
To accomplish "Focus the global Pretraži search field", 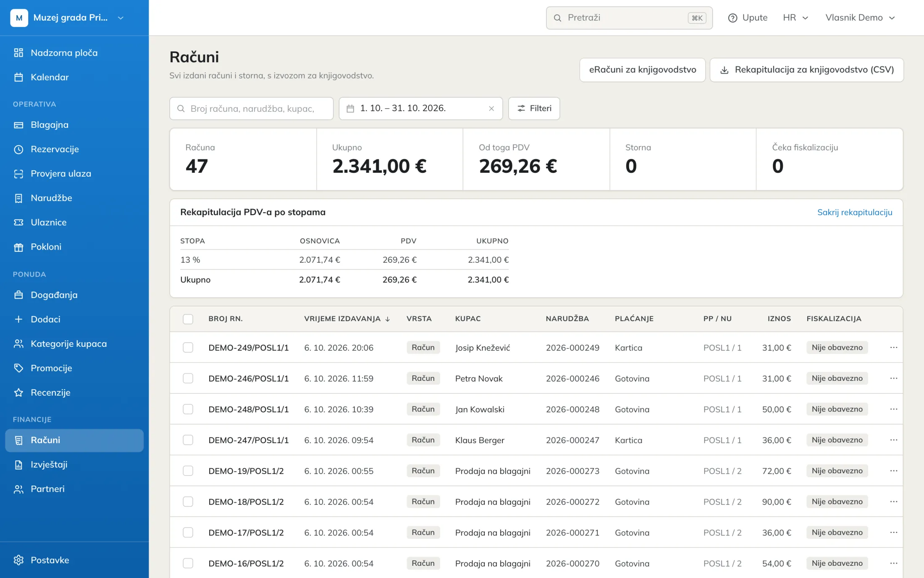I will 629,18.
